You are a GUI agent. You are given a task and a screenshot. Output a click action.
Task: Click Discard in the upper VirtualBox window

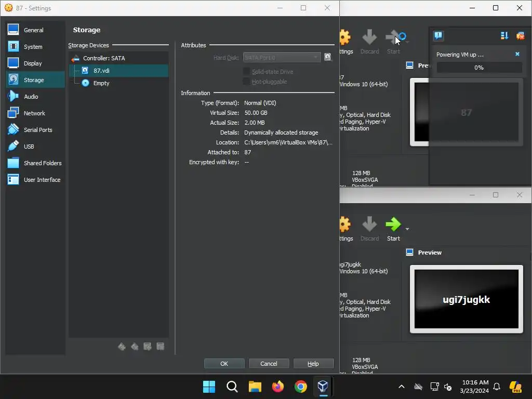coord(369,42)
